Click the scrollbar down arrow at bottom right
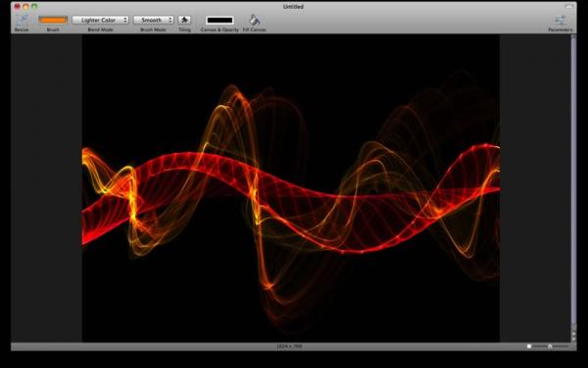This screenshot has height=368, width=588. (573, 339)
